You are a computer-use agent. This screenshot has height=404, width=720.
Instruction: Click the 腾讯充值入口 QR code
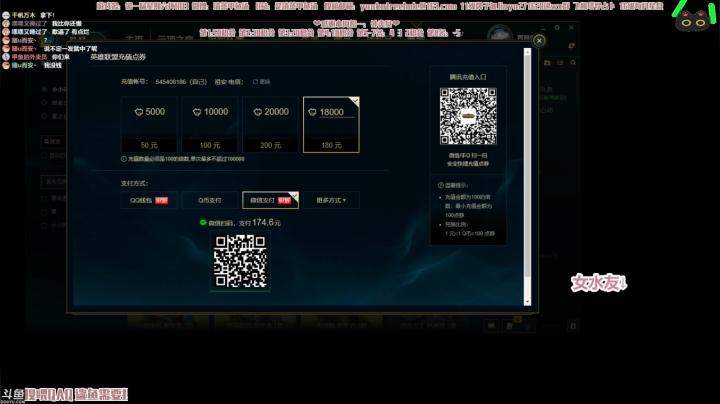click(x=468, y=116)
